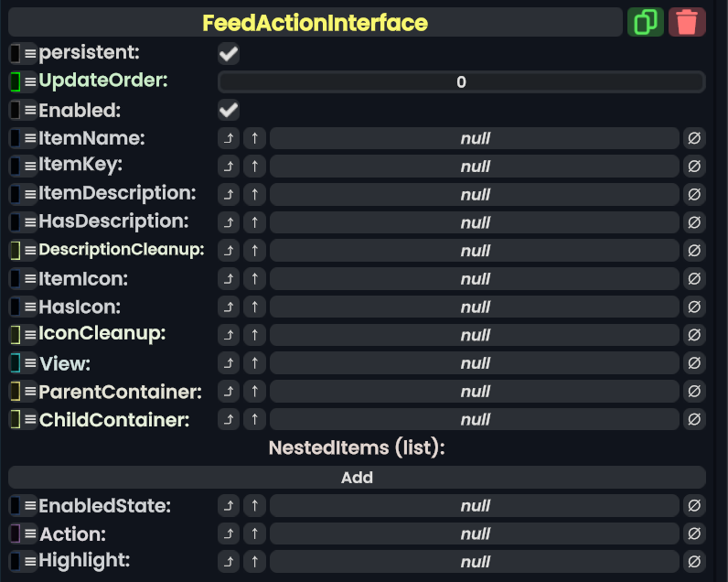Click the FeedActionInterface component header
The height and width of the screenshot is (582, 728).
coord(315,22)
